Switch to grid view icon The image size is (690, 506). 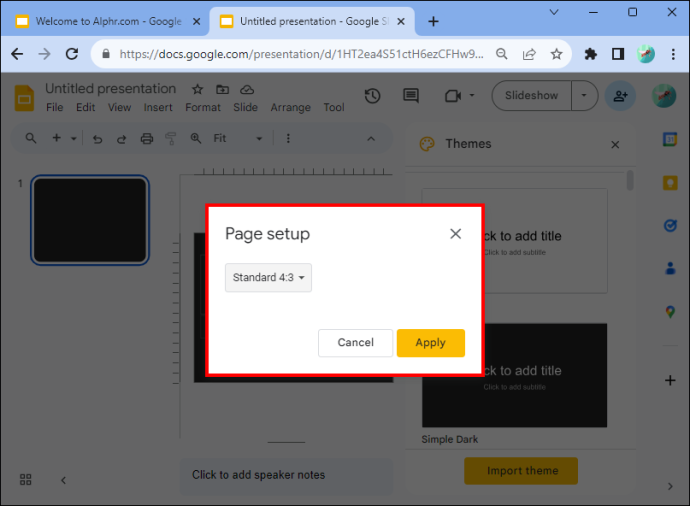pyautogui.click(x=26, y=480)
